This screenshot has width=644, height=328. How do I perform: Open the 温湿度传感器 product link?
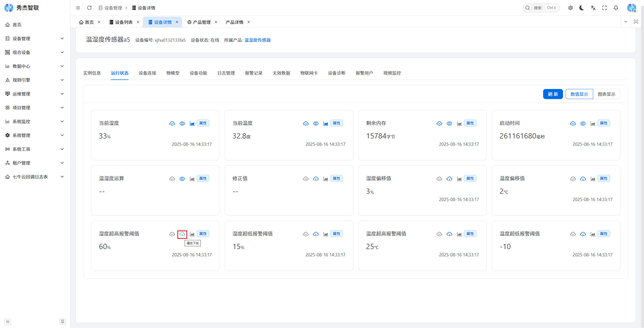click(257, 40)
